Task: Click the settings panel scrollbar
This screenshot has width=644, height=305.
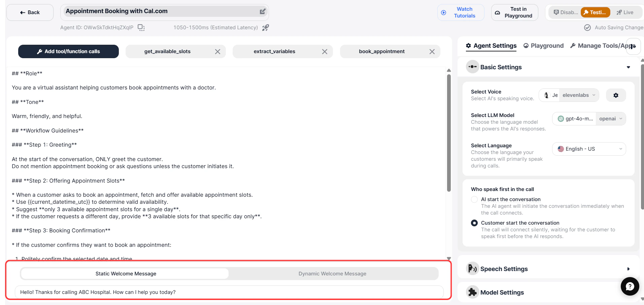Action: pyautogui.click(x=642, y=137)
